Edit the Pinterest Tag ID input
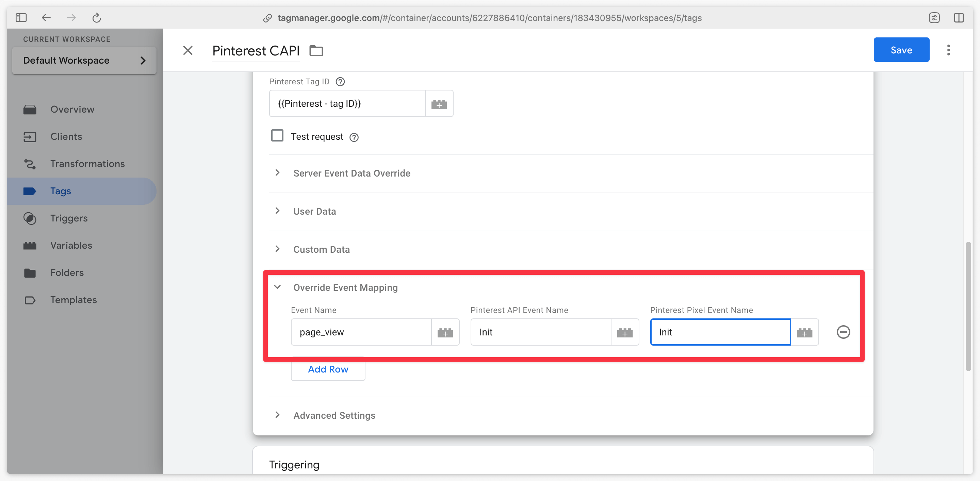 (347, 103)
